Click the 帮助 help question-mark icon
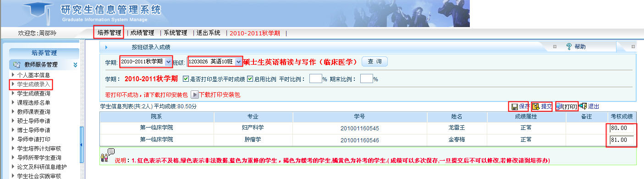Image resolution: width=644 pixels, height=179 pixels. click(x=569, y=46)
